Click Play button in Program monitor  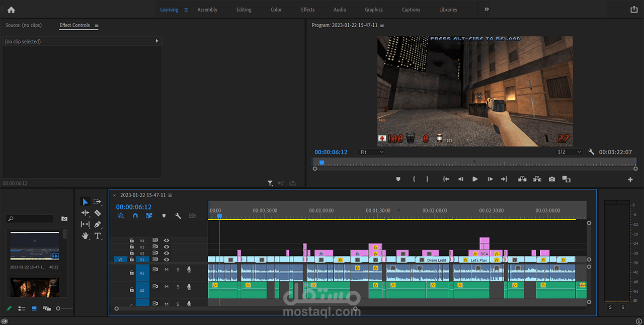[475, 179]
